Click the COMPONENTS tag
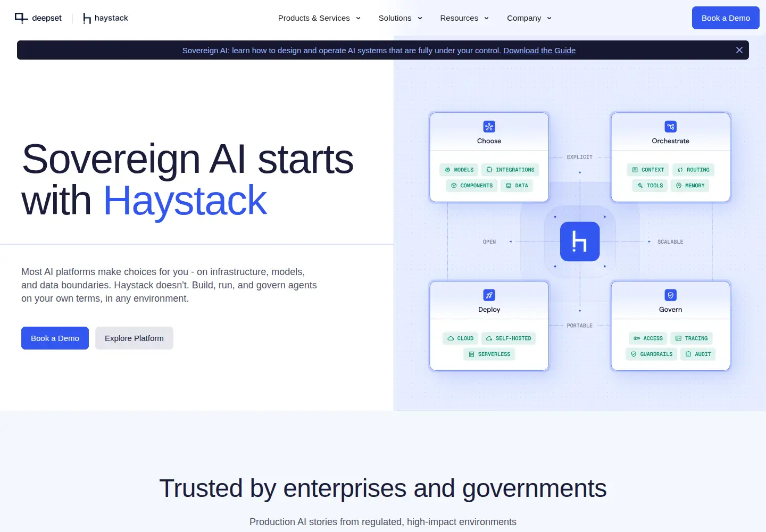 coord(472,186)
